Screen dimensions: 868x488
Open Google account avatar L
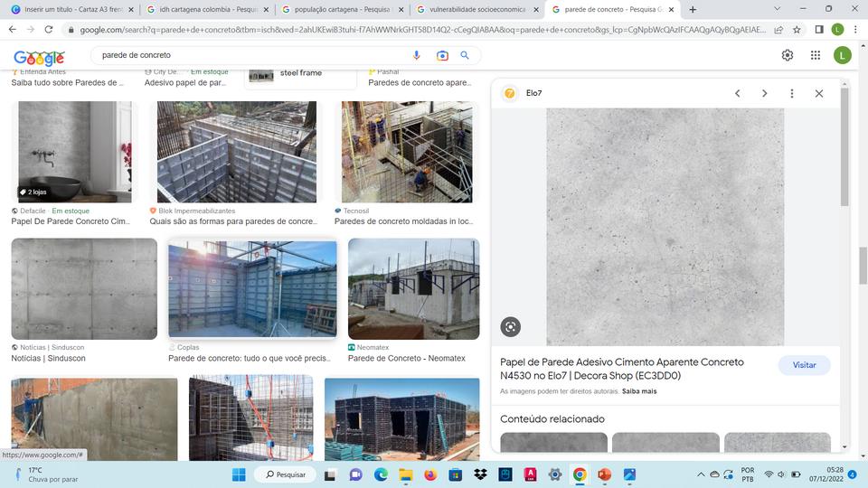[842, 55]
